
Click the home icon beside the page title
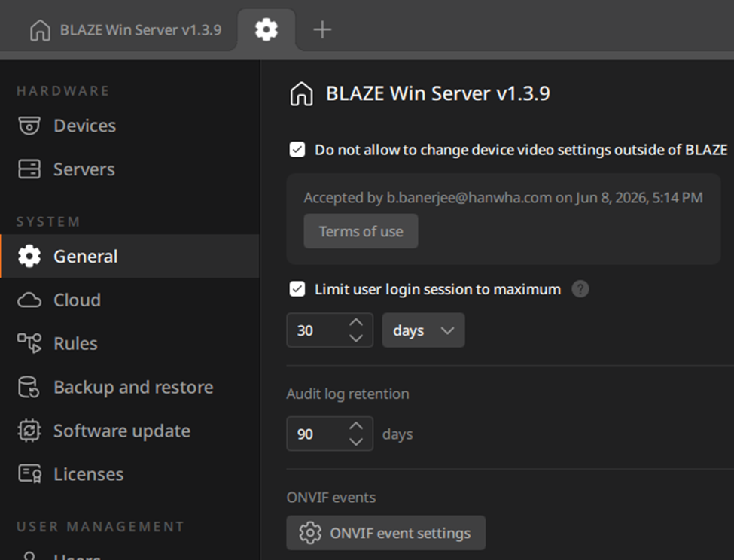tap(301, 93)
